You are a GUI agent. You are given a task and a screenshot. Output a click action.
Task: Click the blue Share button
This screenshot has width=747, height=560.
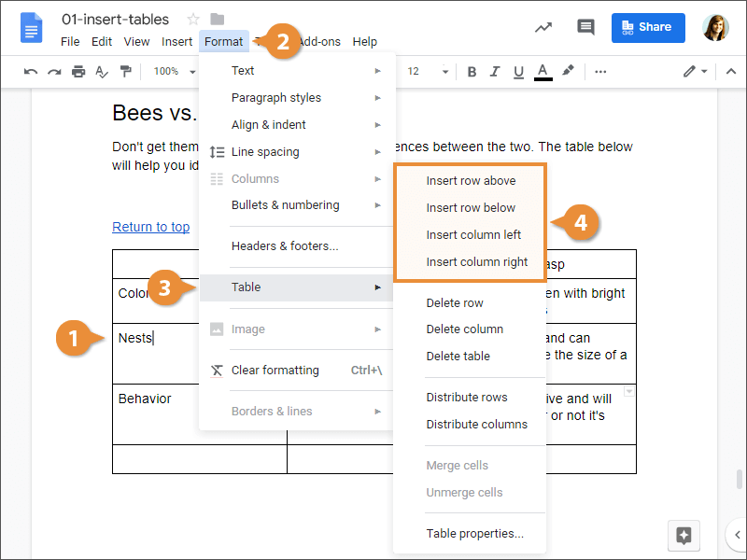[648, 28]
